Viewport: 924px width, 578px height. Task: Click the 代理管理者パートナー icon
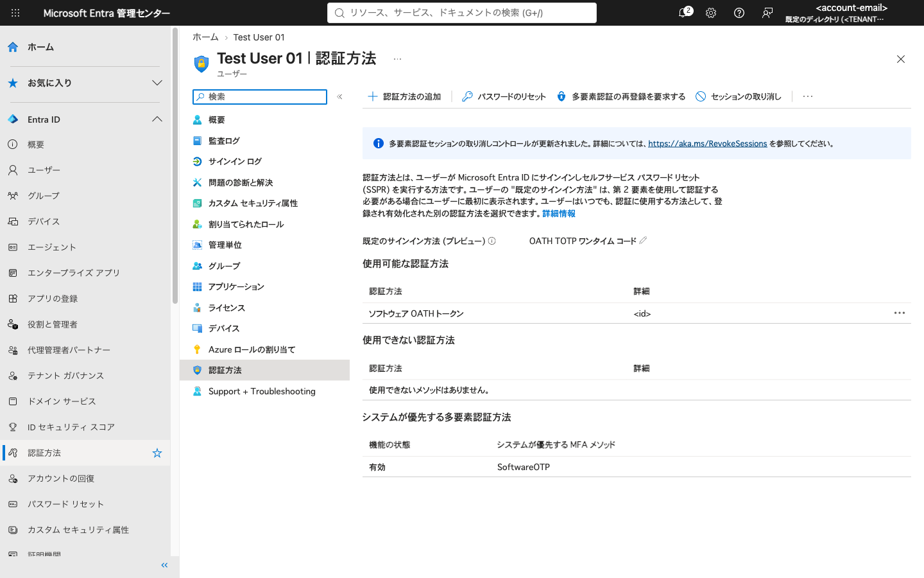pyautogui.click(x=13, y=350)
